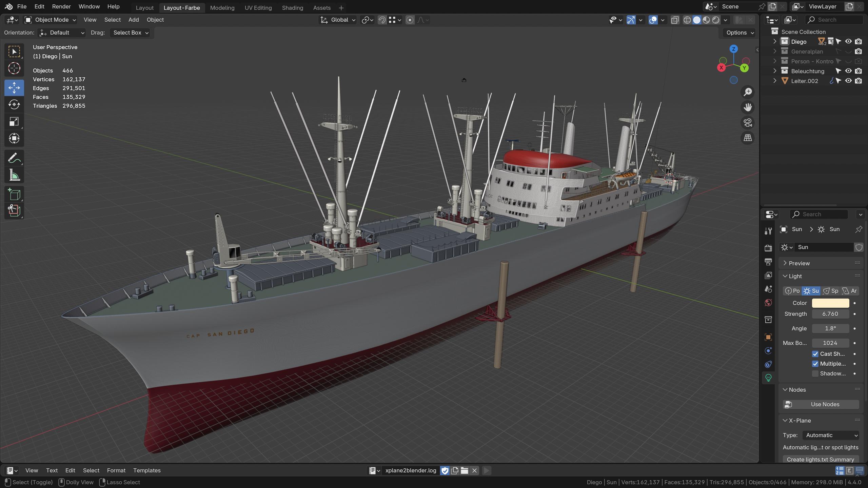Open the Collection properties tab
The height and width of the screenshot is (488, 868).
point(768,320)
